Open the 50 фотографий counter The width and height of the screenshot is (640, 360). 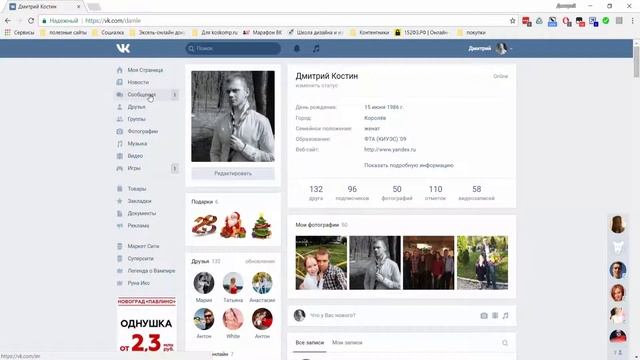[x=397, y=193]
